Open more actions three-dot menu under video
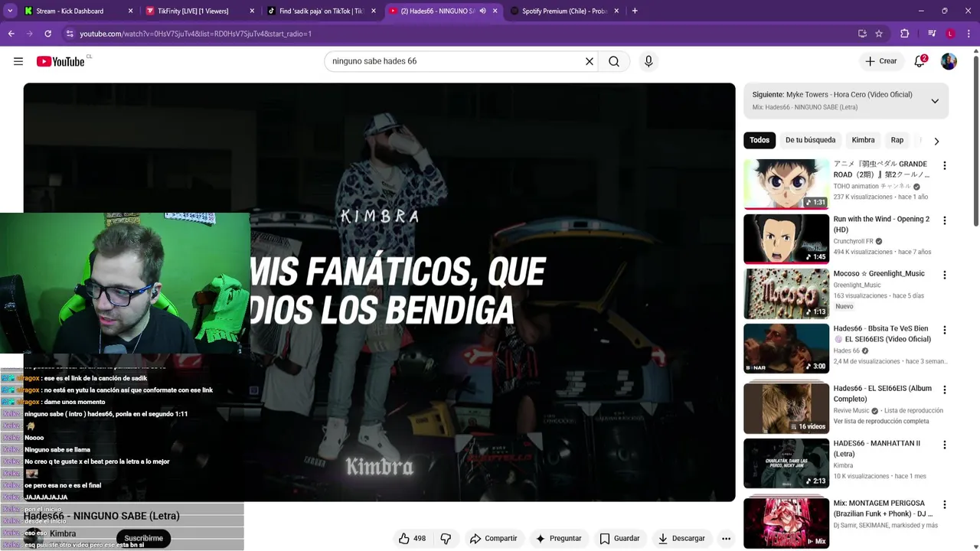The width and height of the screenshot is (980, 551). click(726, 539)
